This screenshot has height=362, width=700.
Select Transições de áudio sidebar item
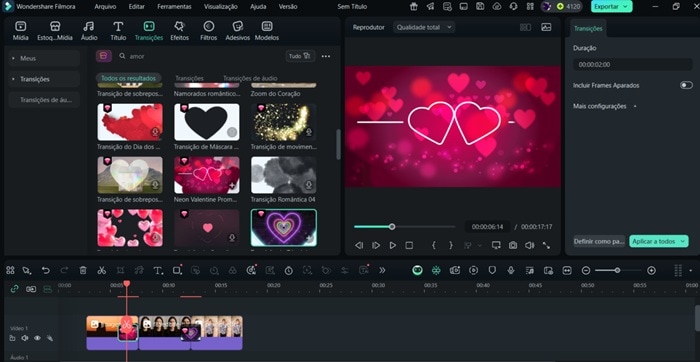pyautogui.click(x=44, y=100)
